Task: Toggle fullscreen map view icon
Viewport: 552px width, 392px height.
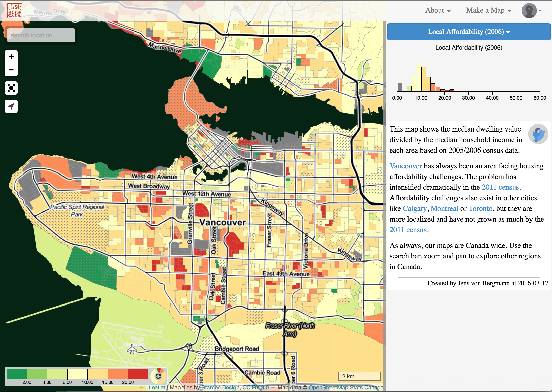Action: 11,88
